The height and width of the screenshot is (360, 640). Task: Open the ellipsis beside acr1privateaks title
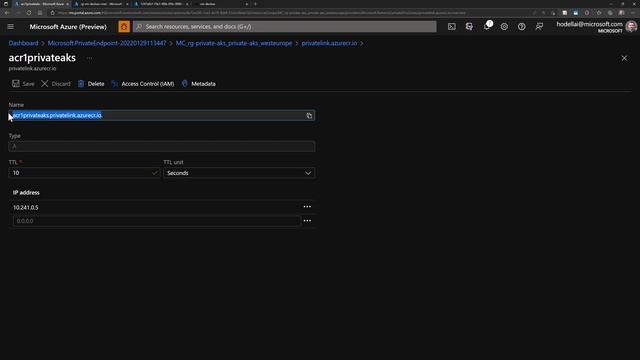89,58
